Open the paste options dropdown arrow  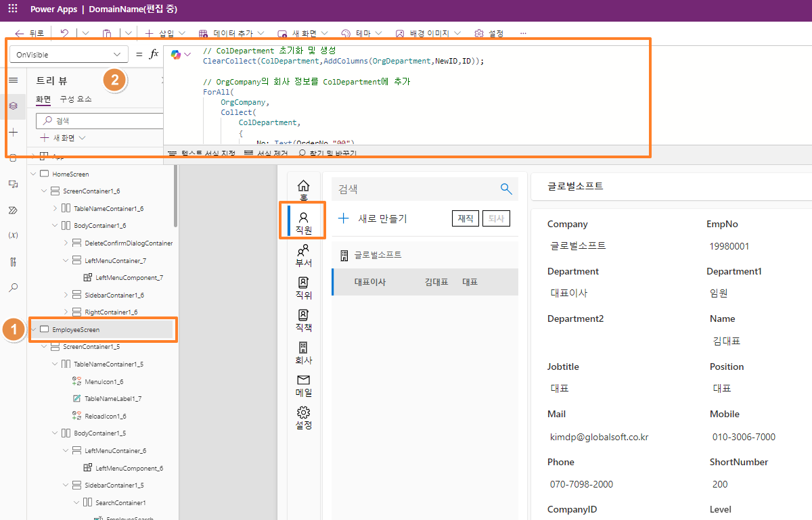(x=128, y=32)
